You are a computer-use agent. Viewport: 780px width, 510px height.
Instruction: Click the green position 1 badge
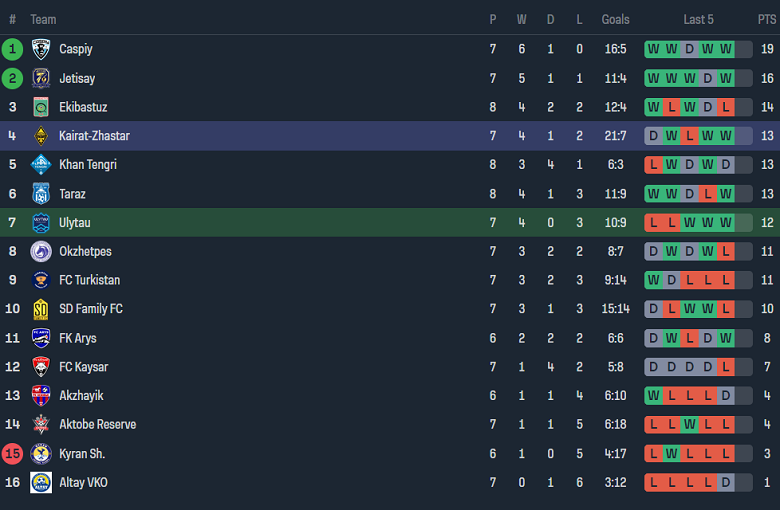click(x=12, y=49)
